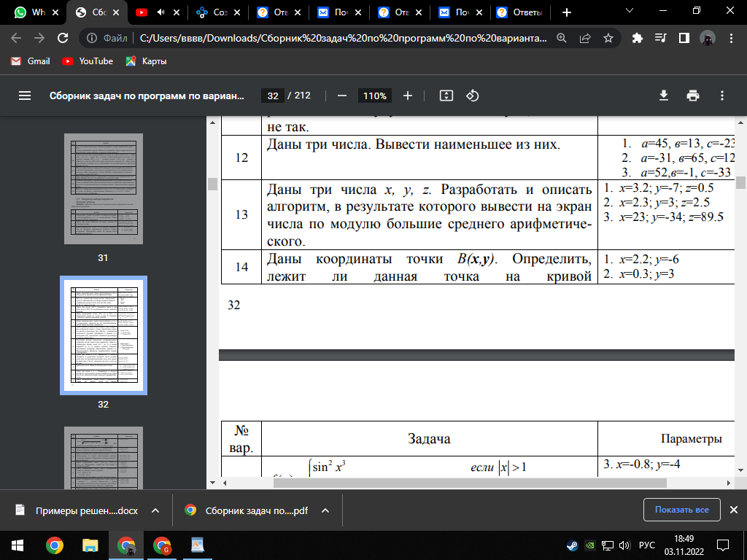Open the first Chrome taskbar icon
The height and width of the screenshot is (560, 747).
pyautogui.click(x=54, y=545)
